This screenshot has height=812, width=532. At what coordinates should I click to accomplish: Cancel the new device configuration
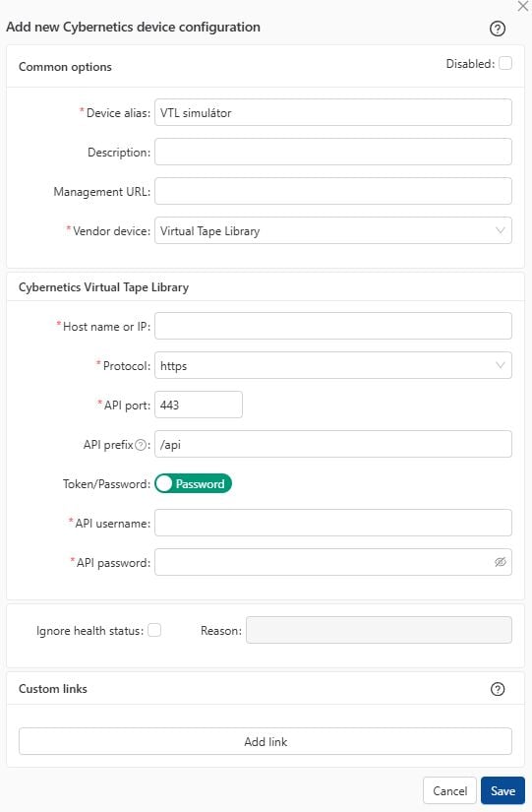tap(449, 790)
